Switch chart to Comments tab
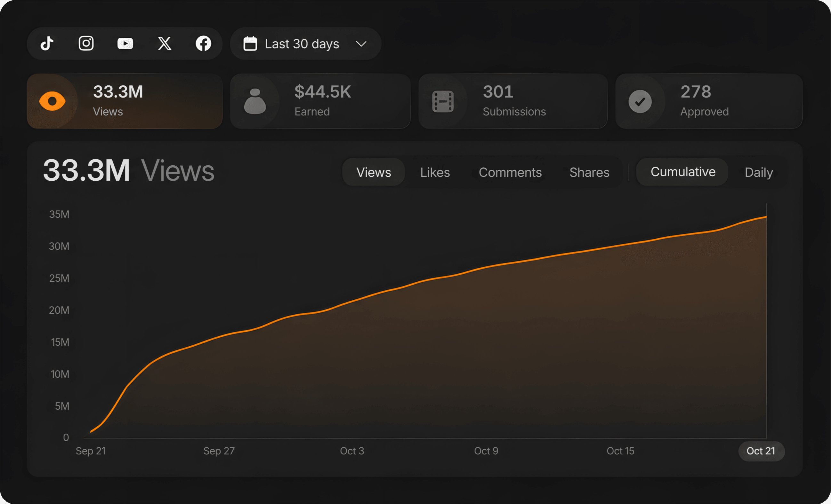This screenshot has height=504, width=831. point(510,172)
